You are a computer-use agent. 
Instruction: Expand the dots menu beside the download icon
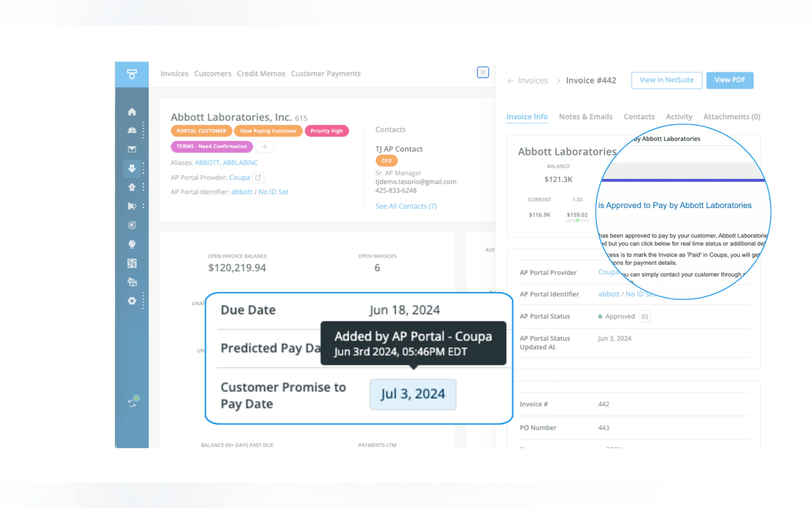point(143,169)
